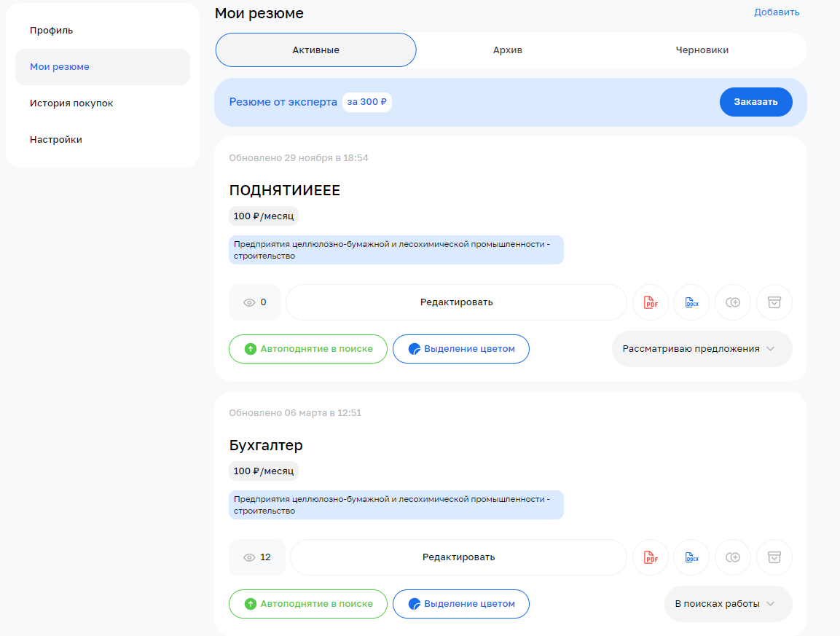Enable Выделение цветом for ПОДНЯТИИЕЕЕ resume

(460, 349)
